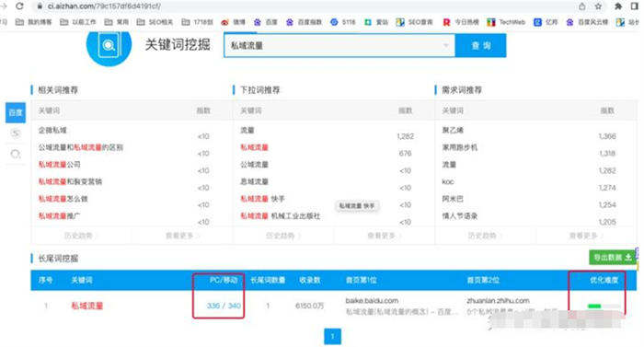
Task: Click the green 导出数据 export button
Action: coord(613,258)
